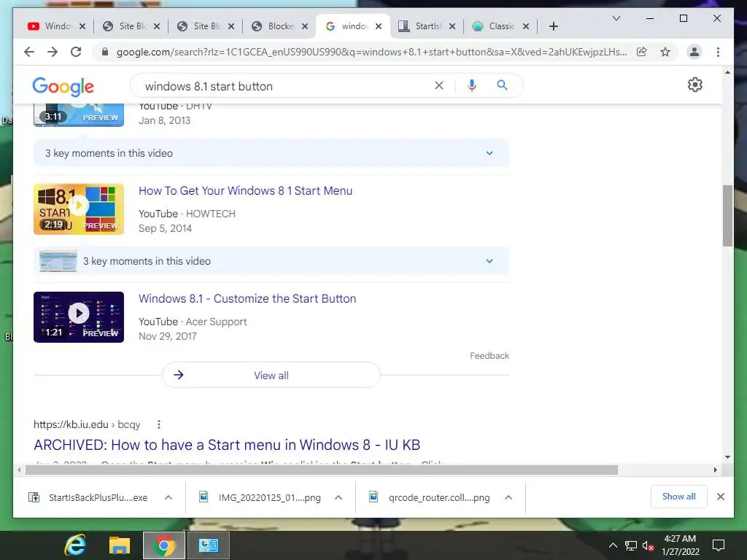
Task: Play HOWTECH video thumbnail preview
Action: tap(79, 209)
